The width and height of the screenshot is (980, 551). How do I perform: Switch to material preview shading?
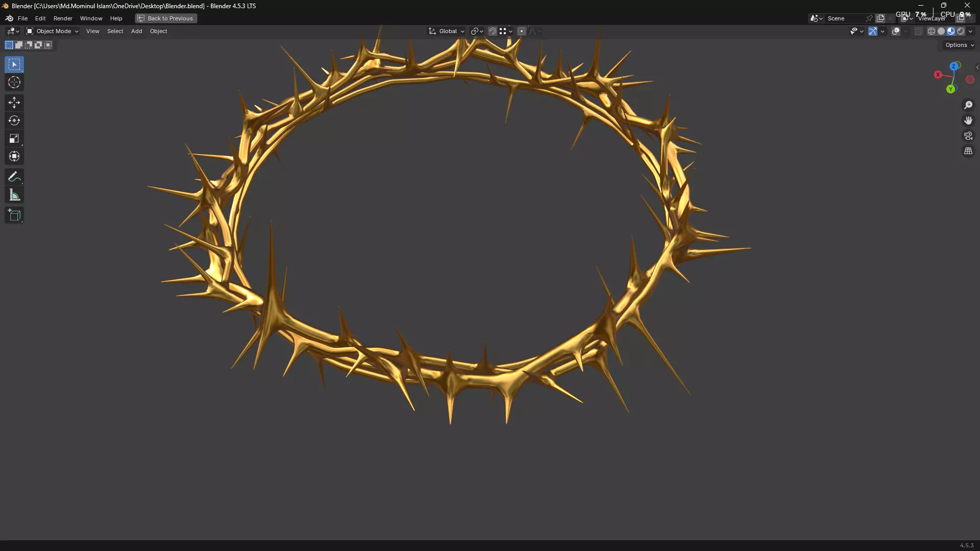coord(951,31)
